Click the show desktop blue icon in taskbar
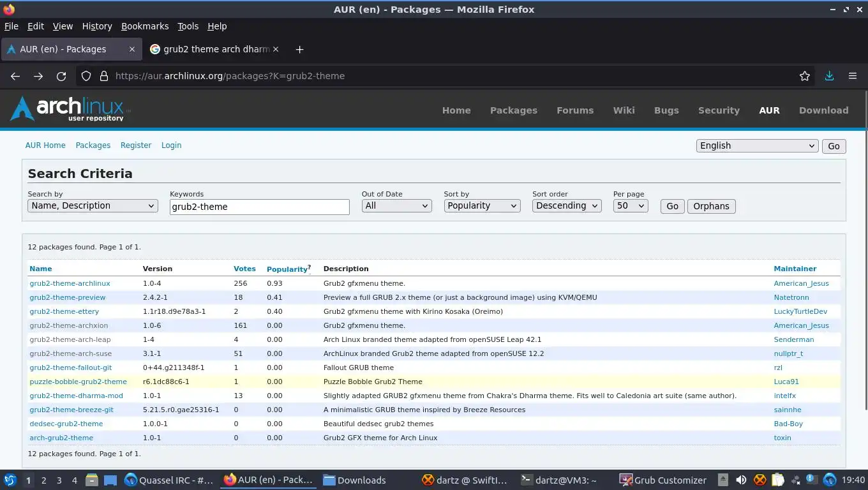 110,480
